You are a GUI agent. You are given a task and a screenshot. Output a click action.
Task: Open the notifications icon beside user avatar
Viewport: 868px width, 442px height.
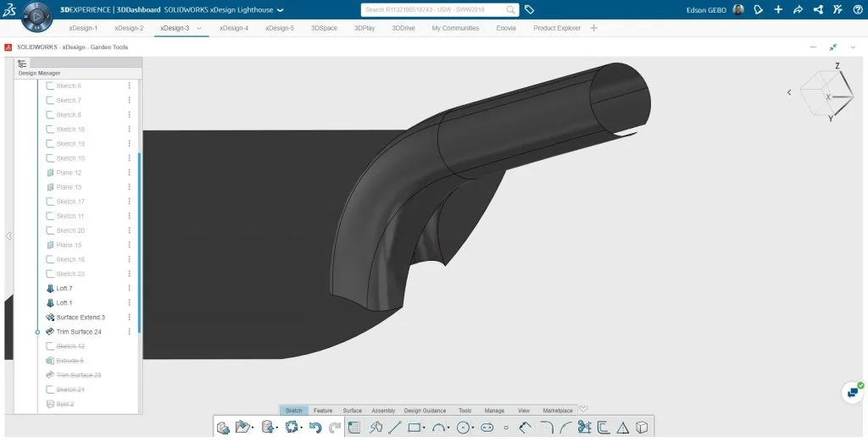coord(758,10)
